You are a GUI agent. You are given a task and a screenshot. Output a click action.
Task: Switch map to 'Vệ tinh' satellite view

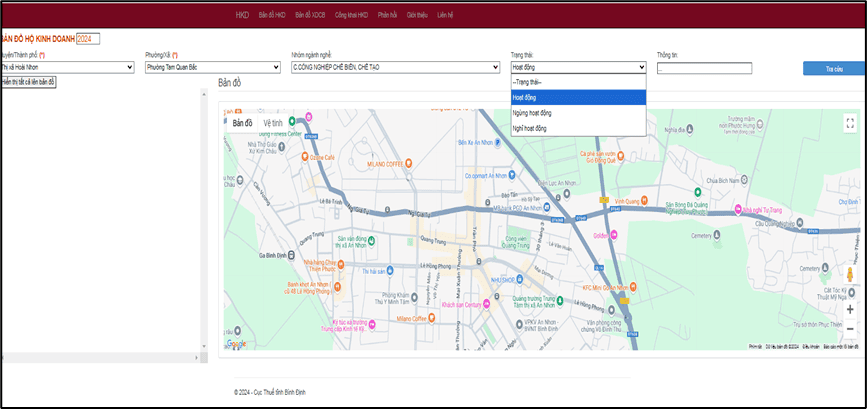pos(273,123)
